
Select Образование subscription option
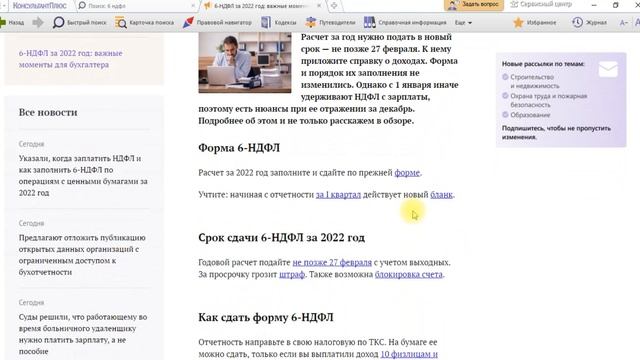click(x=526, y=115)
